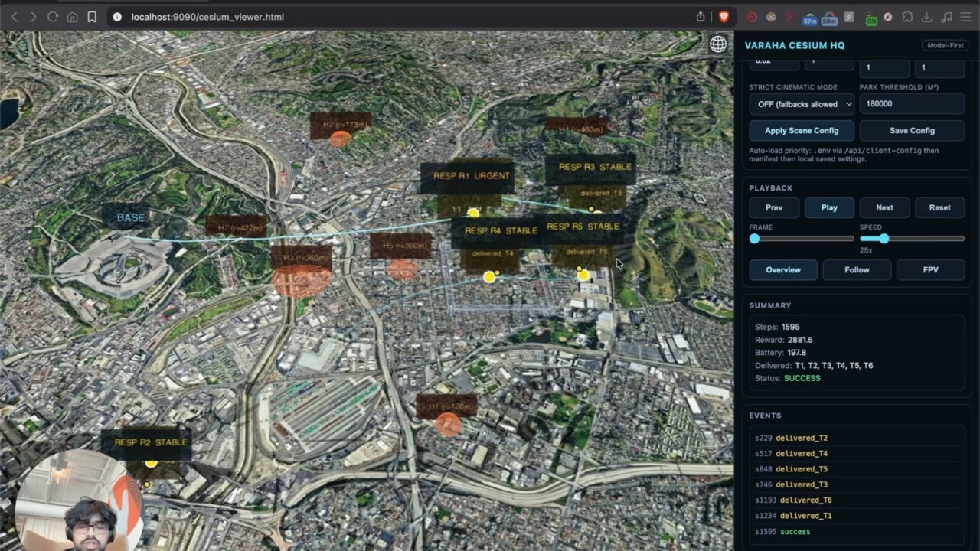Click the 58m timer extension badge
The width and height of the screenshot is (980, 551).
[829, 17]
